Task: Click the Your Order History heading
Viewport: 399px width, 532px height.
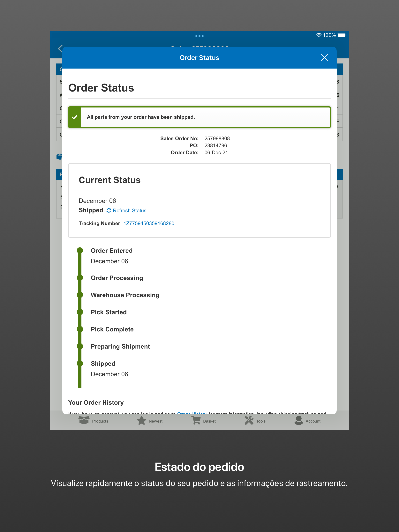Action: tap(96, 403)
